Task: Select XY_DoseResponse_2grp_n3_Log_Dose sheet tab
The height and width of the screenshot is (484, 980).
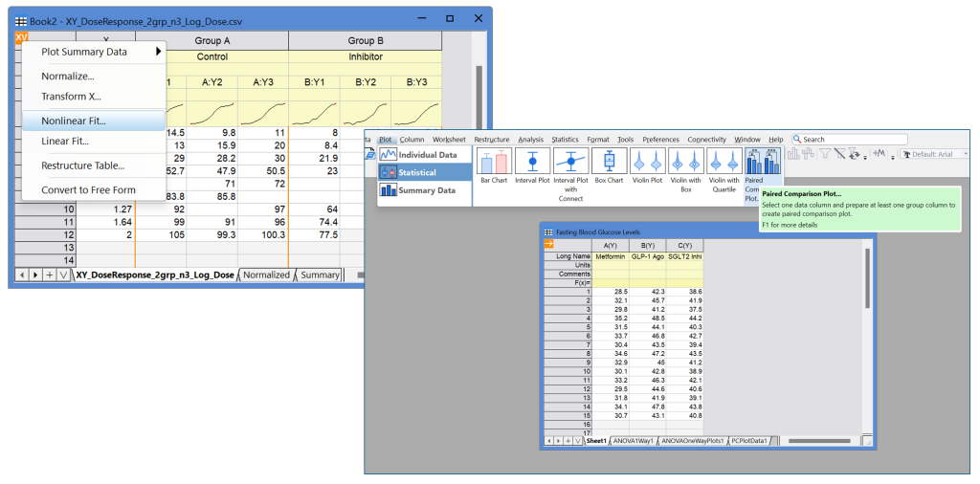Action: point(154,275)
